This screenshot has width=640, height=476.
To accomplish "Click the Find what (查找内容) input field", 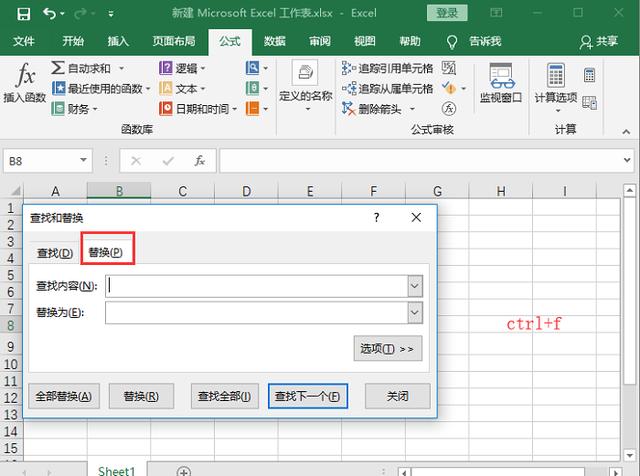I will pyautogui.click(x=256, y=286).
